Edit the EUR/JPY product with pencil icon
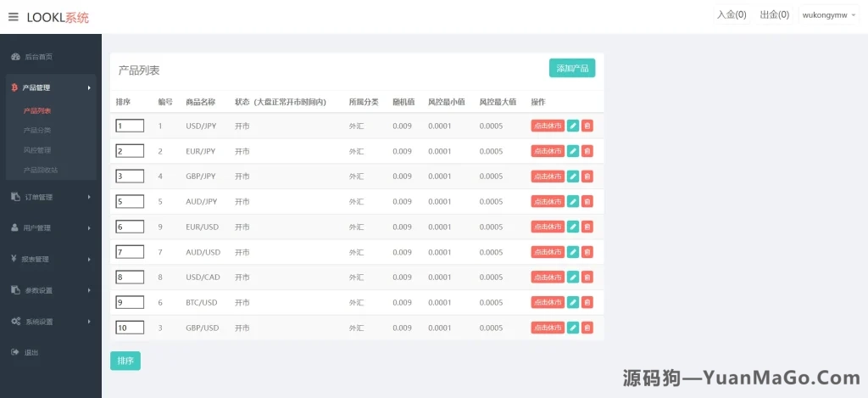868x398 pixels. click(573, 151)
